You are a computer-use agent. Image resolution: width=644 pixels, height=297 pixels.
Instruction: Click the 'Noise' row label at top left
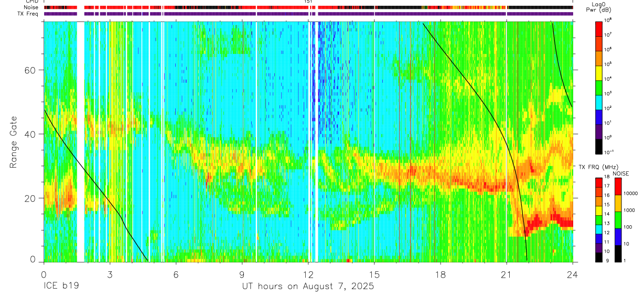click(31, 7)
